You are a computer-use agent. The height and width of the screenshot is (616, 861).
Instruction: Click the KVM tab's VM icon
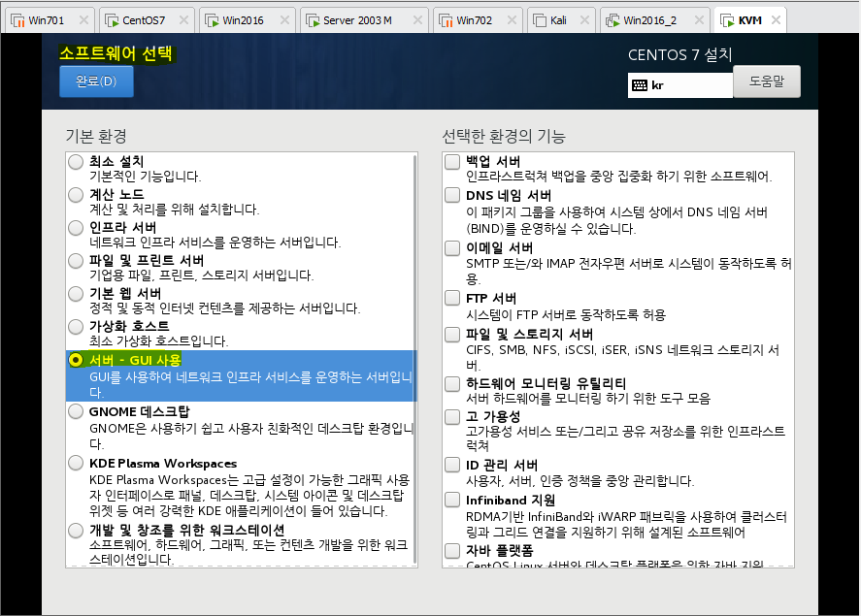pos(728,20)
